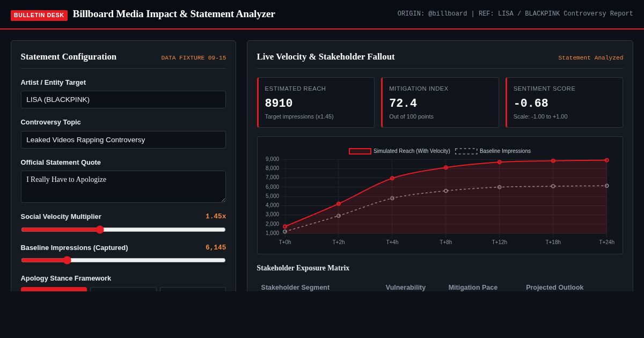
Task: Click the red data point at T+24h
Action: point(607,160)
